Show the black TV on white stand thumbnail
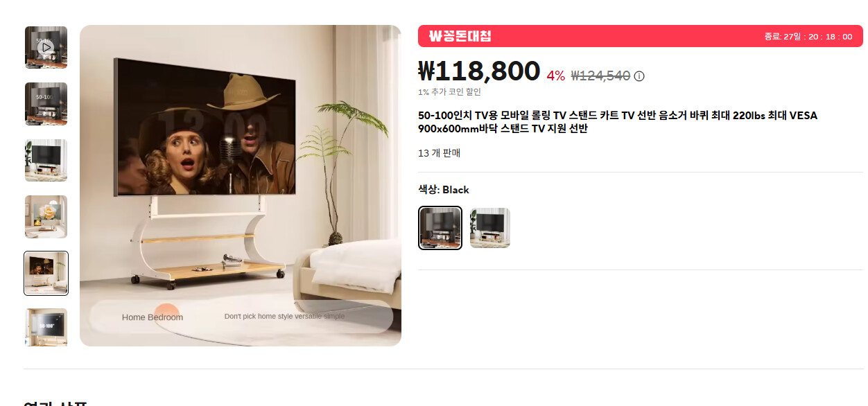Image resolution: width=868 pixels, height=406 pixels. (x=46, y=160)
